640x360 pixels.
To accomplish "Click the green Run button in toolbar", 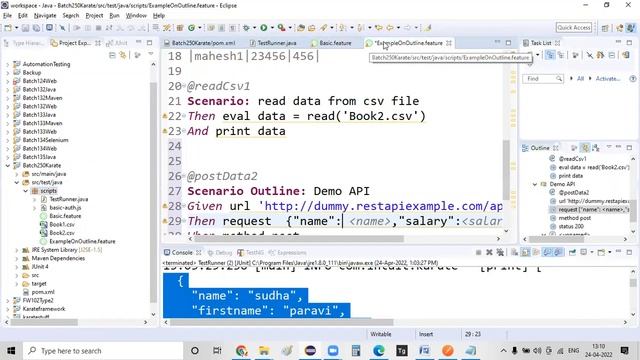I will (264, 28).
